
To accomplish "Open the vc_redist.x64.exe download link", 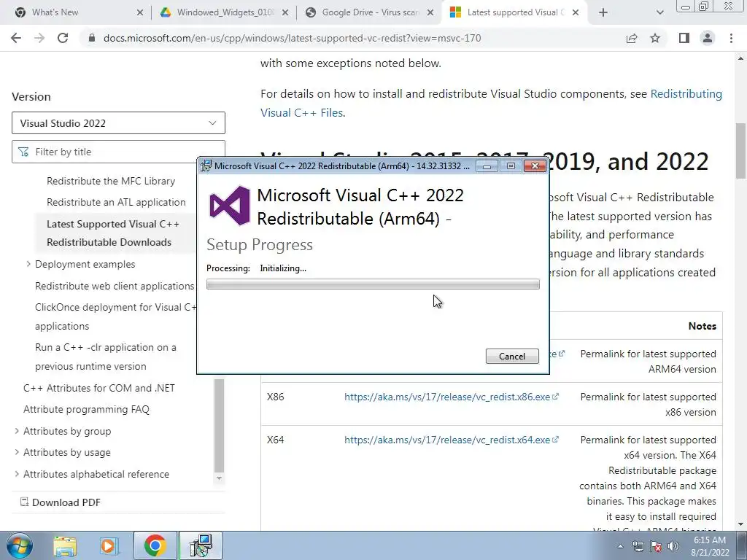I will [x=451, y=440].
